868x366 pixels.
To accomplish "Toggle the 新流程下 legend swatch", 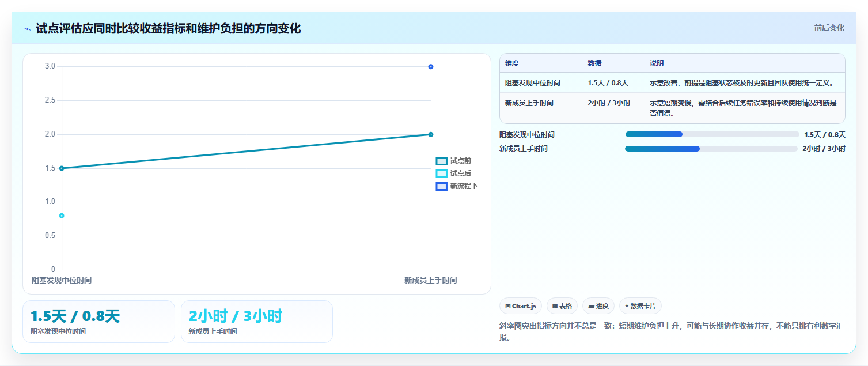I will [x=442, y=186].
